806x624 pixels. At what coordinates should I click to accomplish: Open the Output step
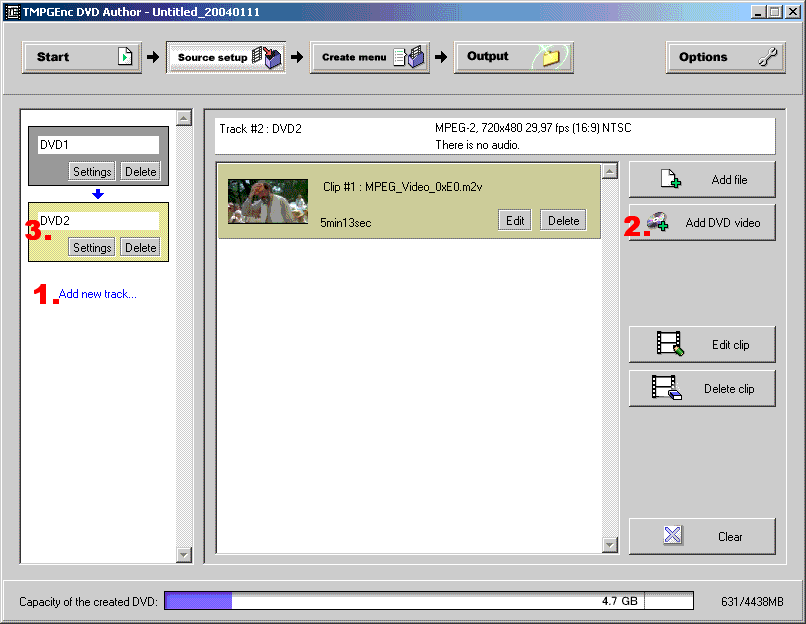point(514,57)
